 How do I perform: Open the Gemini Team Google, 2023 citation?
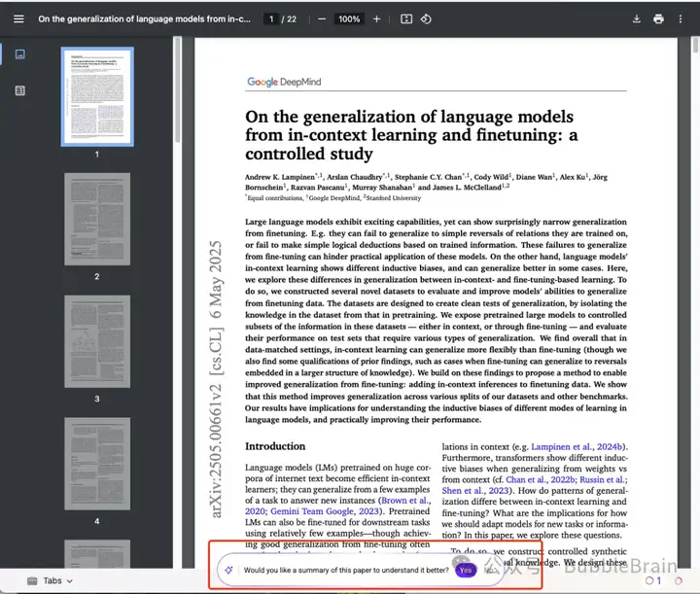tap(324, 511)
